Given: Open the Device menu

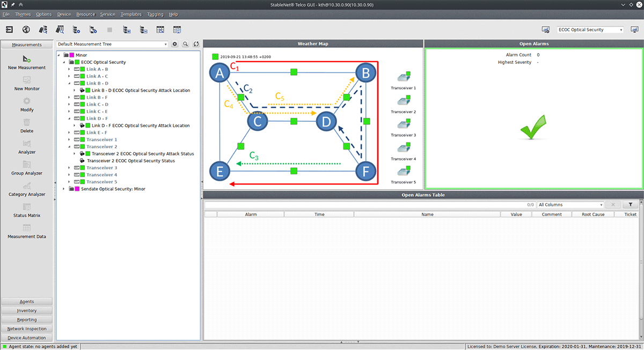Looking at the screenshot, I should tap(64, 14).
